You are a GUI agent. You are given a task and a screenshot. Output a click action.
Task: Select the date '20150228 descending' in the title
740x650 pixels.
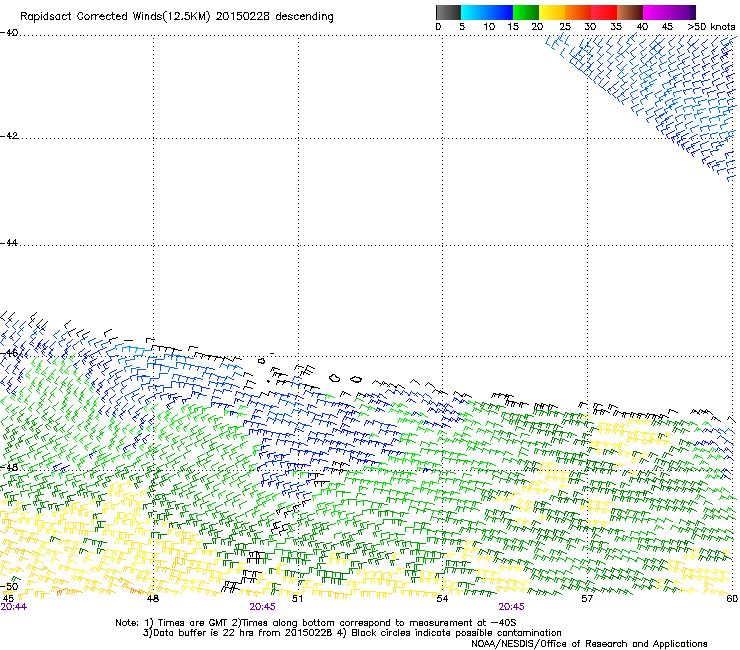pos(274,17)
